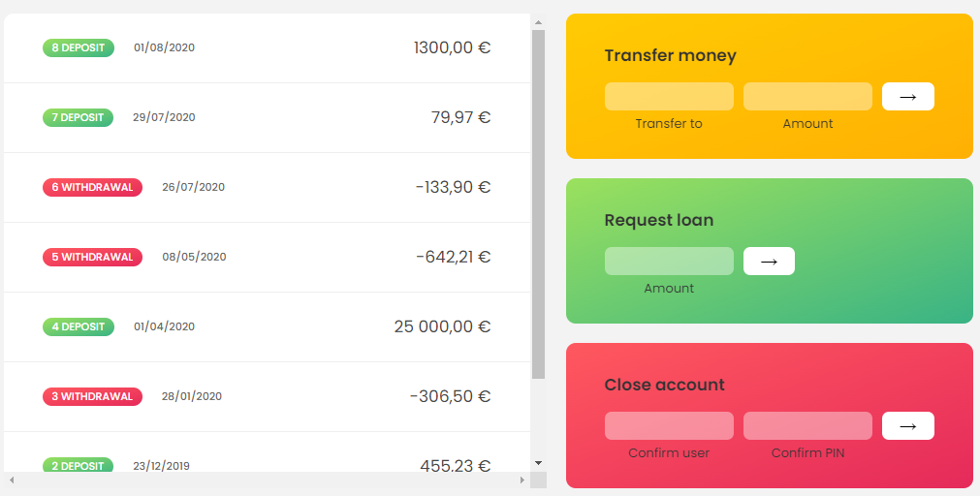The image size is (980, 496).
Task: Click the 8 DEPOSIT badge
Action: pos(79,47)
